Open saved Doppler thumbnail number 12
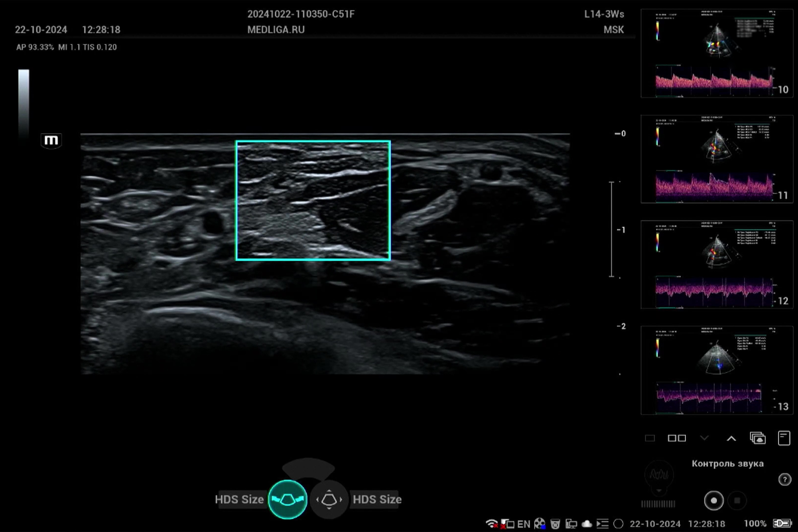 (717, 265)
